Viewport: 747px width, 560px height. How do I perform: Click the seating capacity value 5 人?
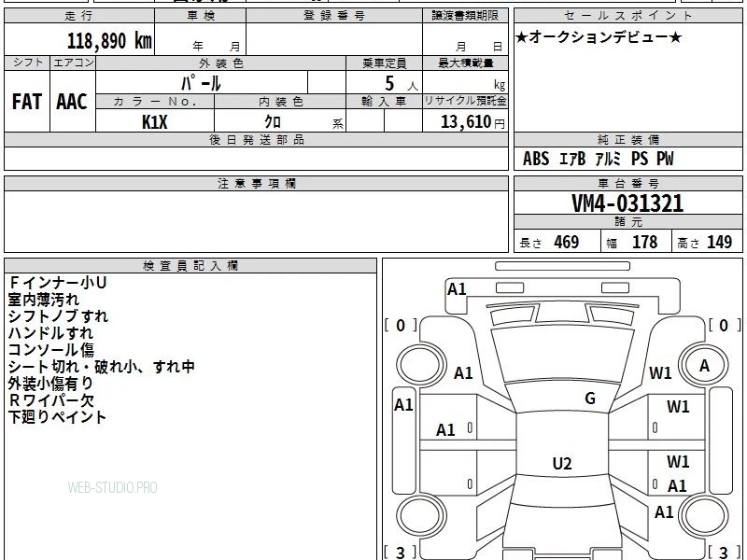pos(401,84)
